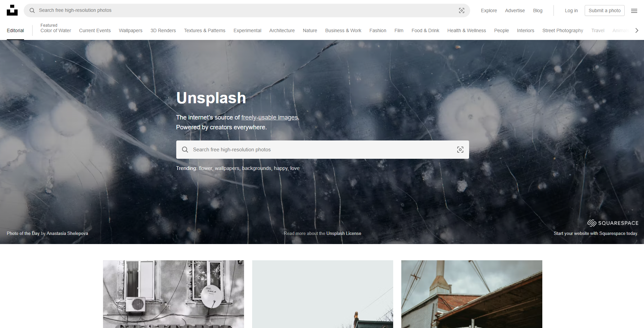Open the Advertise page

pos(515,10)
